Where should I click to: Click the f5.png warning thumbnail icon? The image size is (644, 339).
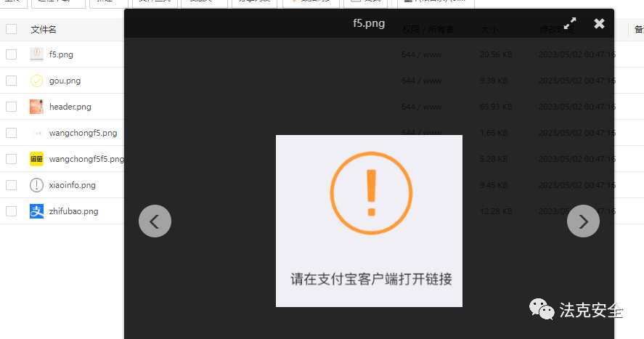click(x=36, y=54)
